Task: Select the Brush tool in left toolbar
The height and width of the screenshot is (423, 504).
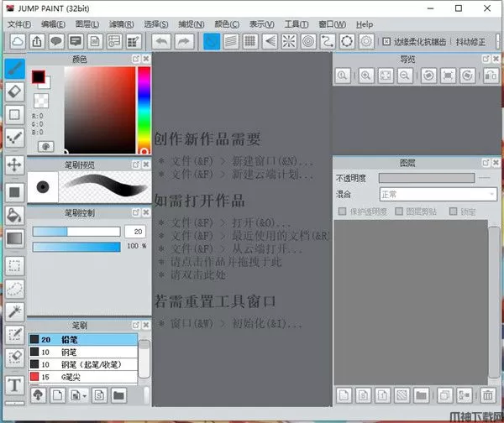Action: coord(14,69)
